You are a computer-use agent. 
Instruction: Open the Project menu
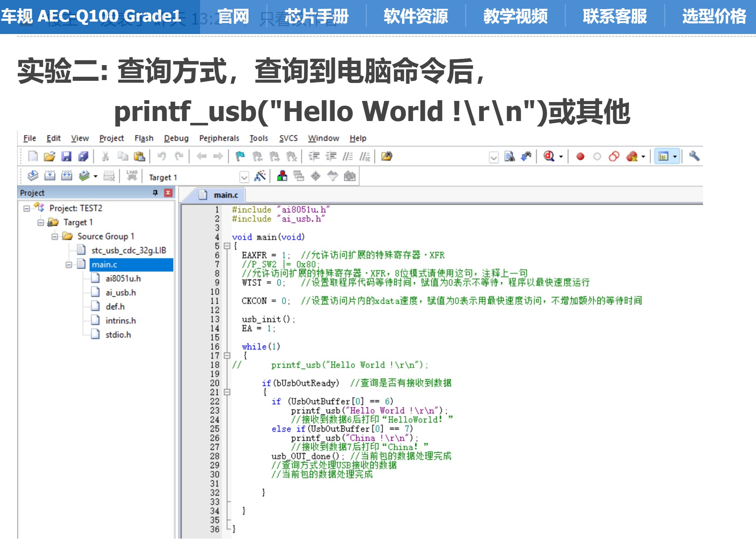[x=112, y=138]
